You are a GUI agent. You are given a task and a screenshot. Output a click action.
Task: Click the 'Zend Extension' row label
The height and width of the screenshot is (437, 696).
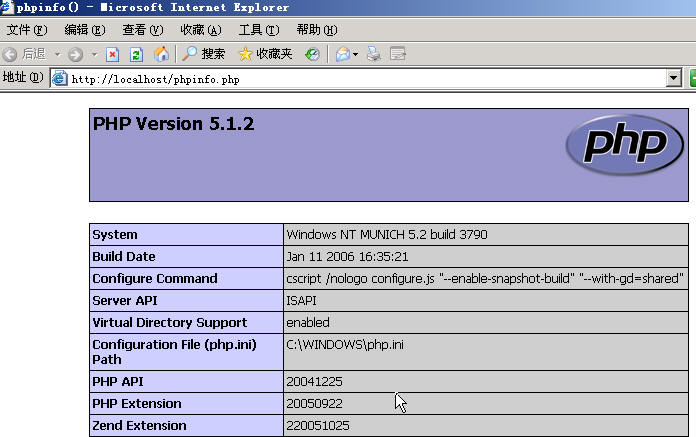point(139,425)
